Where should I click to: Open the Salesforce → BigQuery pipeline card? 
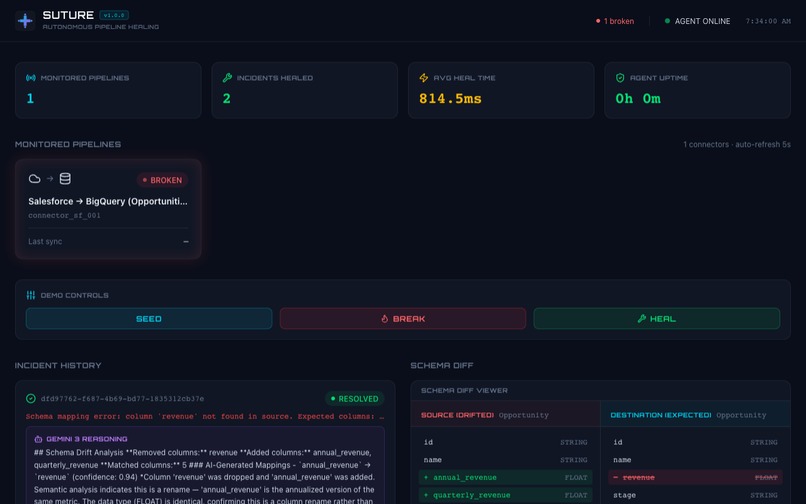108,209
